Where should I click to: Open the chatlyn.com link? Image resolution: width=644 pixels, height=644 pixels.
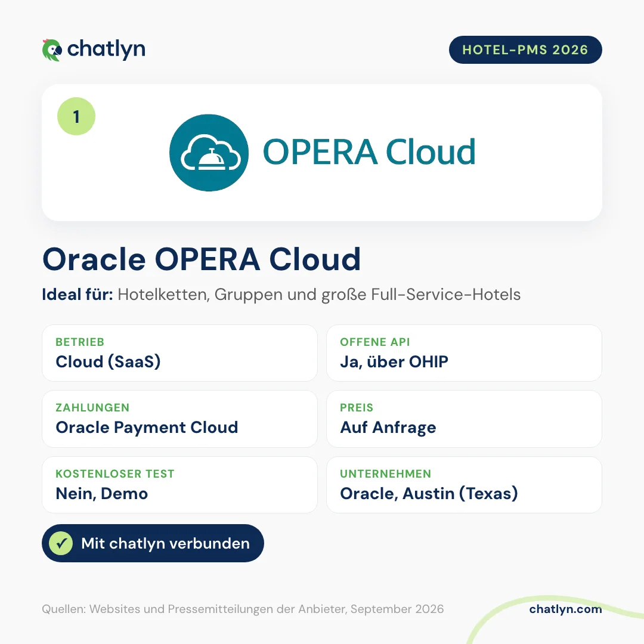[x=565, y=609]
